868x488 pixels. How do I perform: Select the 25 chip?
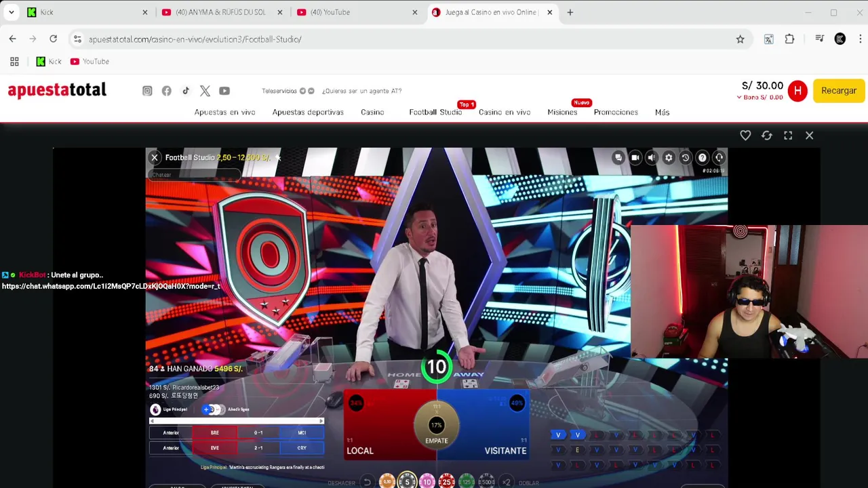click(446, 482)
